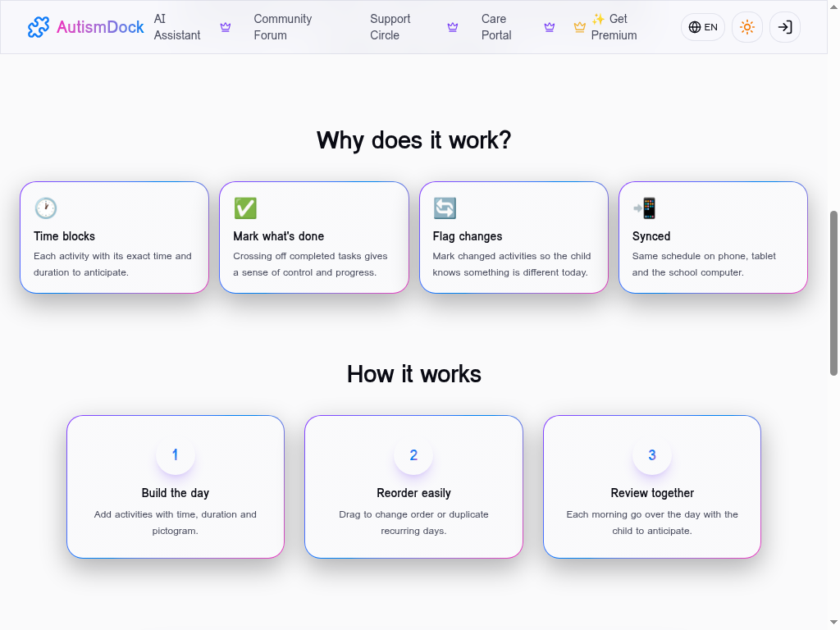This screenshot has height=630, width=840.
Task: Click text 'Add activities with time, duration and'
Action: pyautogui.click(x=176, y=514)
